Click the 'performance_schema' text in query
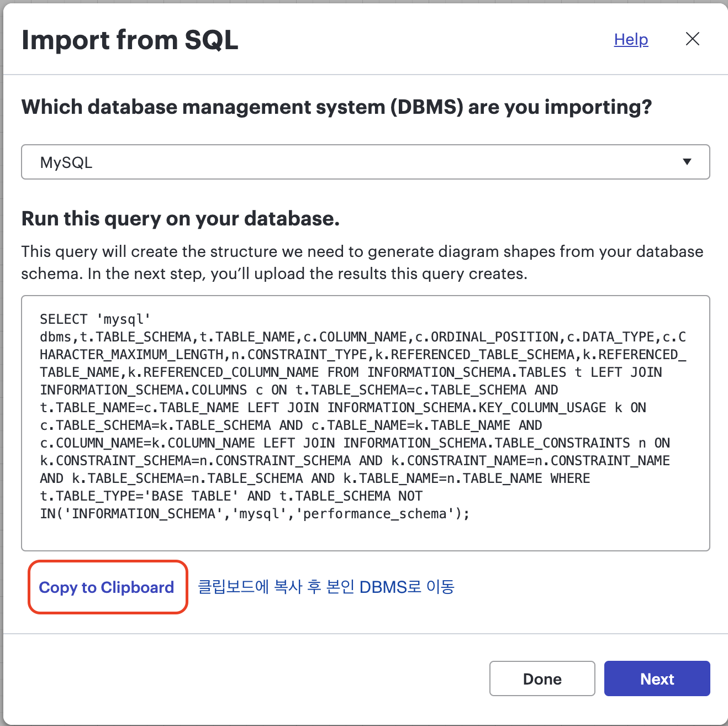The image size is (728, 726). 374,514
